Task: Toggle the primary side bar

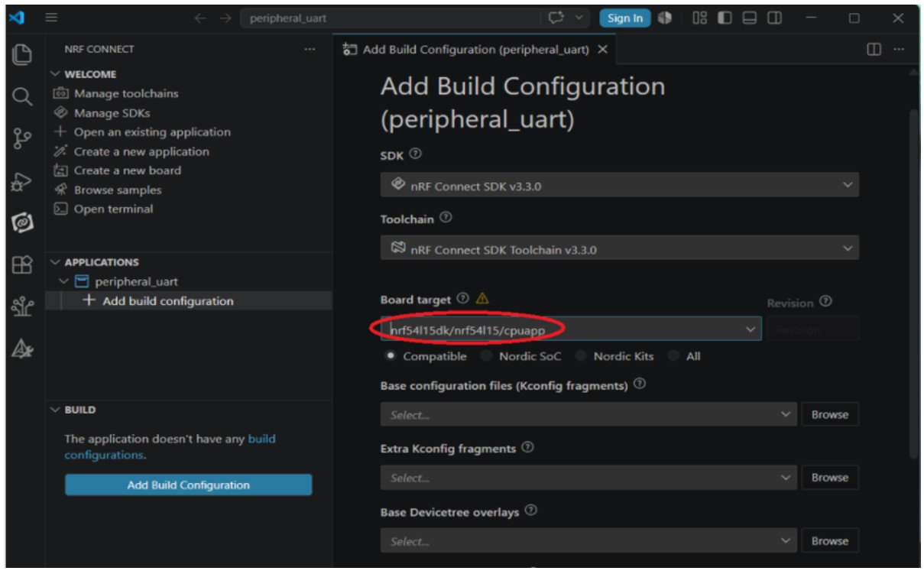Action: (x=725, y=18)
